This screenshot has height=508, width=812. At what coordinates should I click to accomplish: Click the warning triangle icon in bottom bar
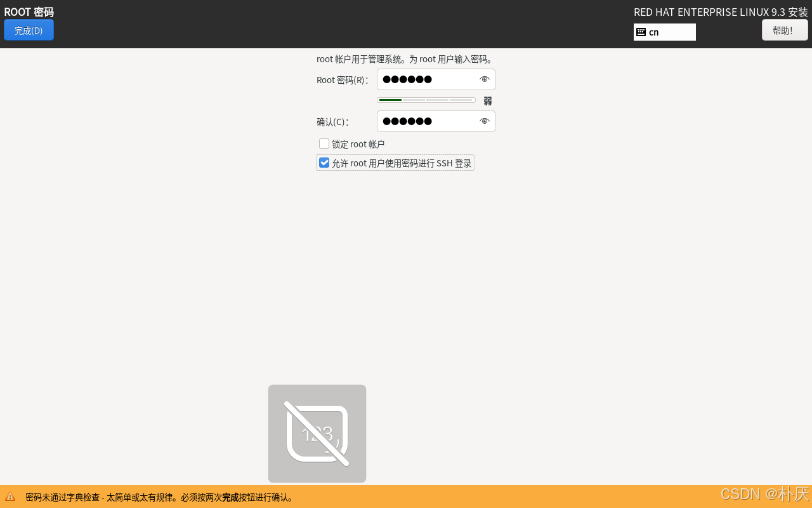coord(10,497)
